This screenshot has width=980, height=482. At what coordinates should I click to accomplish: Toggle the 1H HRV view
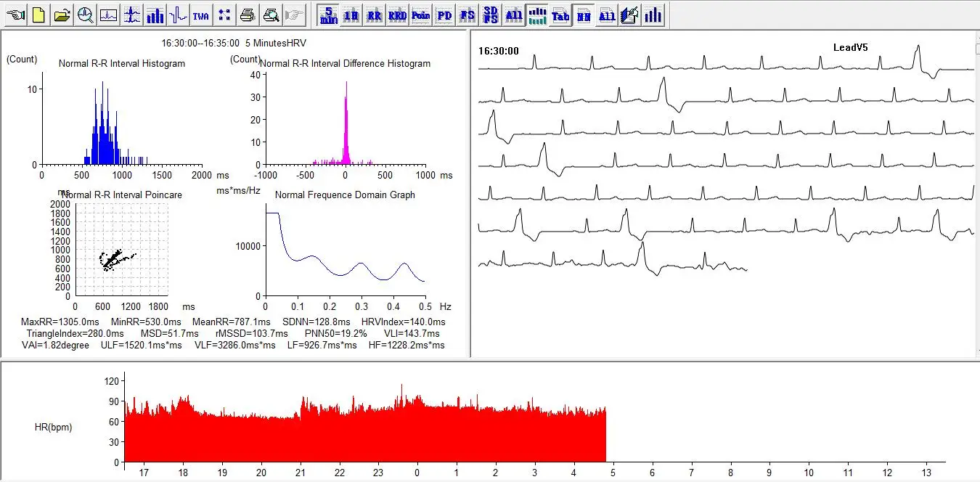(x=351, y=15)
